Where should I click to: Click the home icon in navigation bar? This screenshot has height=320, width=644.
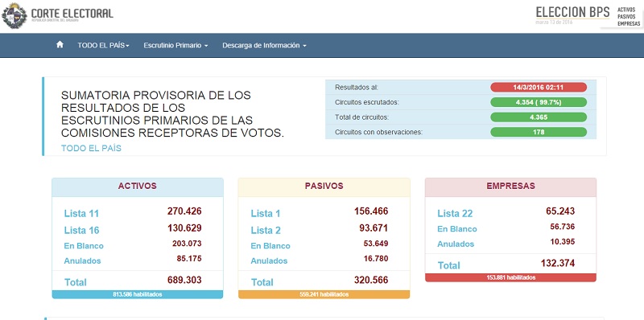(x=60, y=45)
